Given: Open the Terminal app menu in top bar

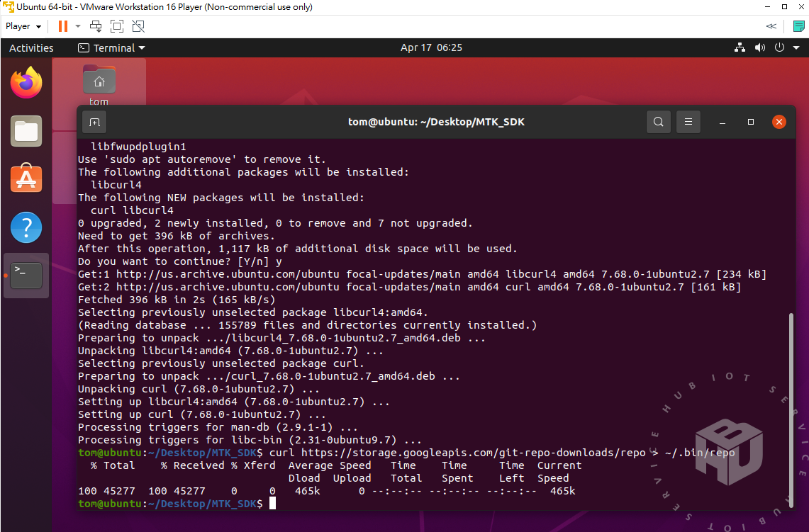Looking at the screenshot, I should pyautogui.click(x=111, y=48).
